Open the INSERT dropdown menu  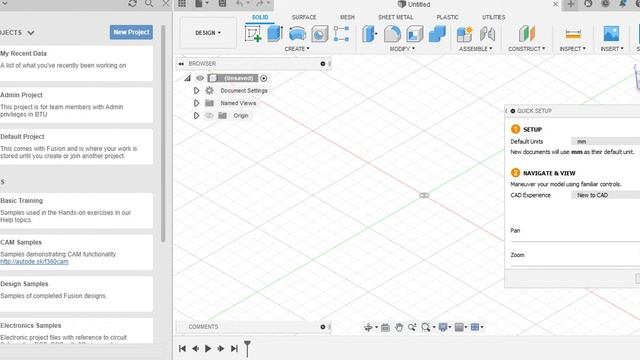tap(612, 49)
